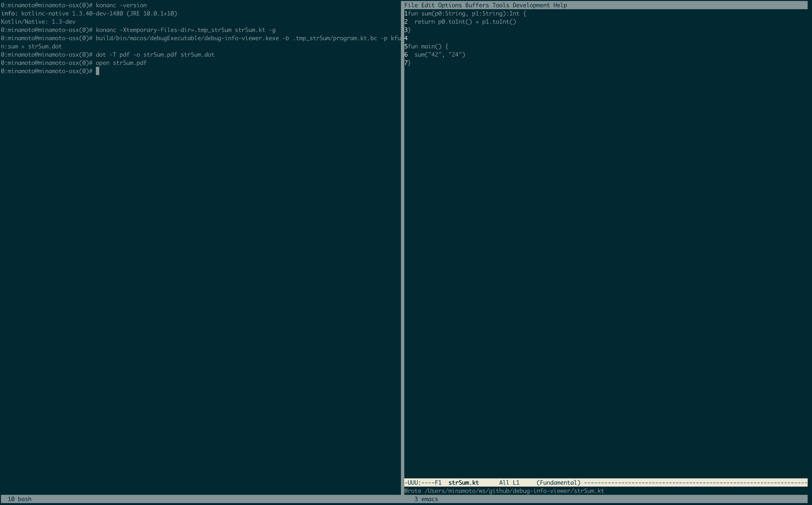Click the sum("42", "24") call line
Screen dimensions: 812x505
tap(440, 54)
